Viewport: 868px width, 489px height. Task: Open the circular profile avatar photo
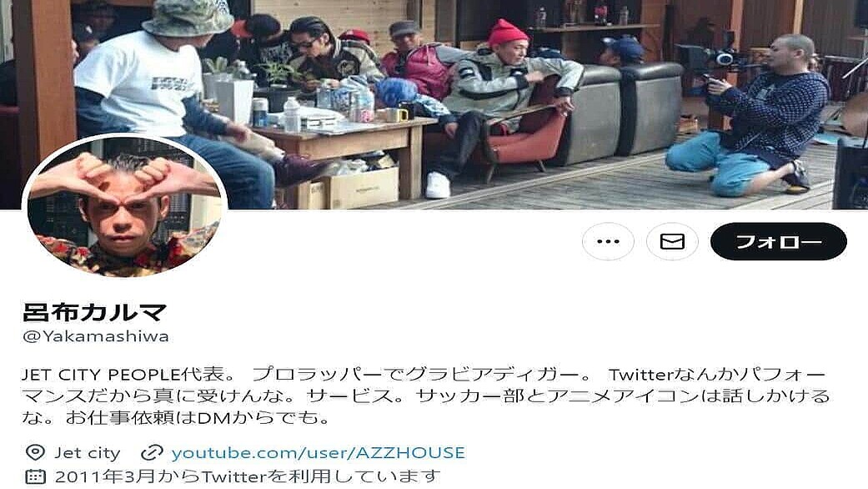pyautogui.click(x=124, y=205)
